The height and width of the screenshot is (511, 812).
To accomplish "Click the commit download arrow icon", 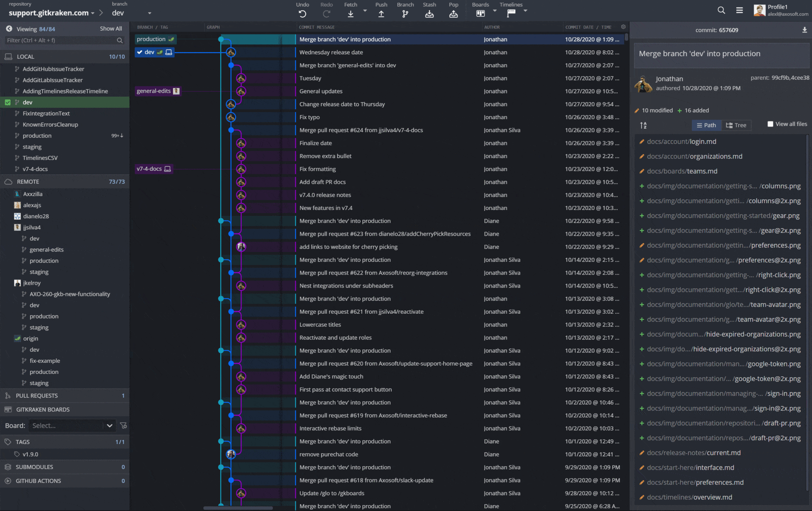I will click(x=804, y=30).
